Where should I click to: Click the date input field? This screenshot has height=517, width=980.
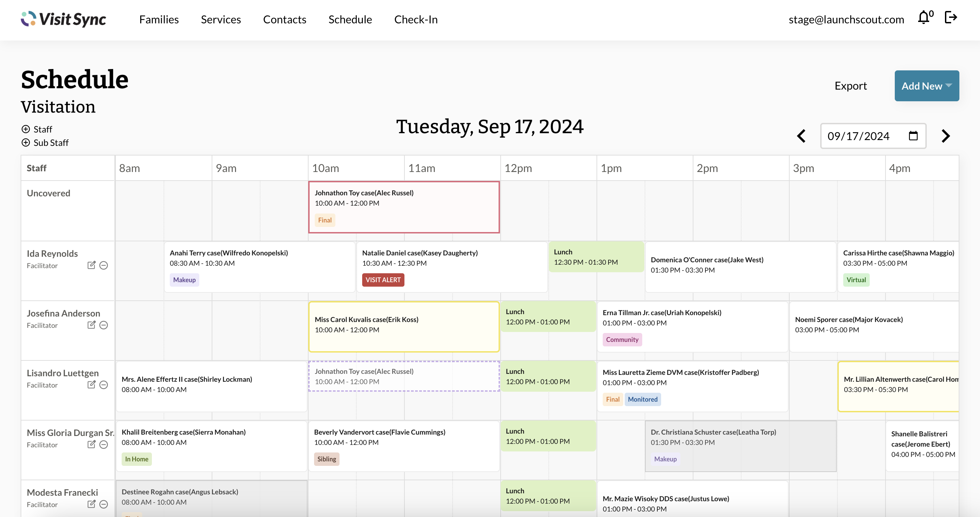858,136
